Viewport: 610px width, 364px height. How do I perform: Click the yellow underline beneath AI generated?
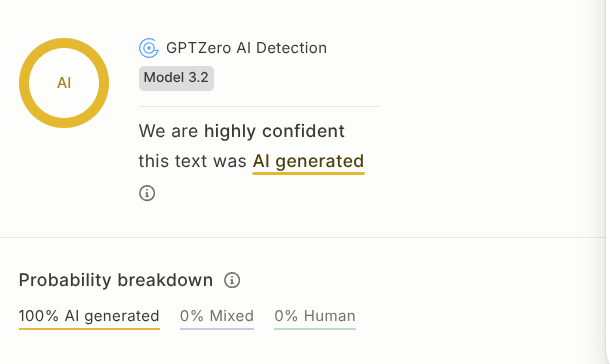[309, 173]
